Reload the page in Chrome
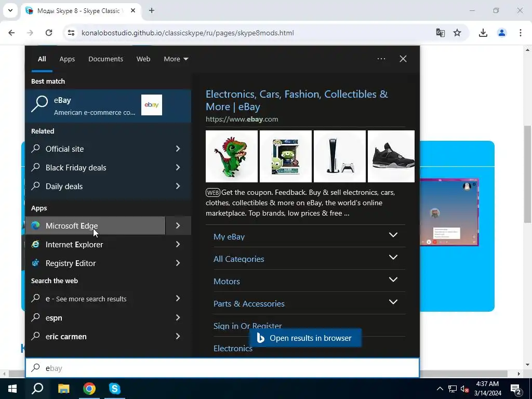 pos(49,33)
